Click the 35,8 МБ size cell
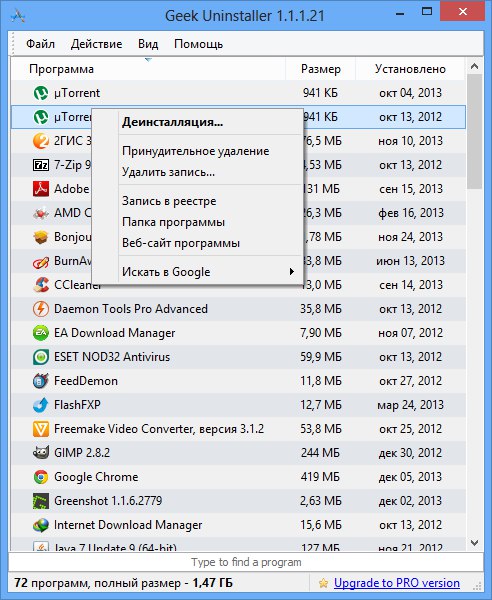This screenshot has width=492, height=600. pos(321,309)
